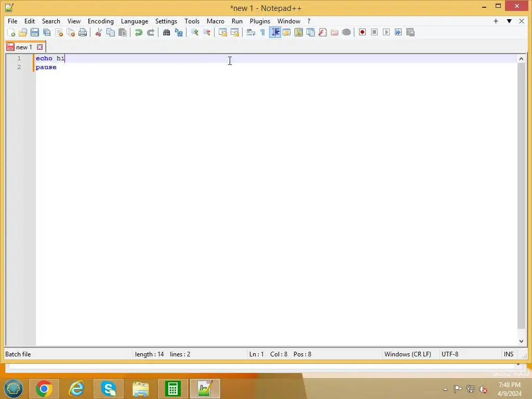Click the Redo toolbar icon
Image resolution: width=532 pixels, height=399 pixels.
pyautogui.click(x=150, y=32)
